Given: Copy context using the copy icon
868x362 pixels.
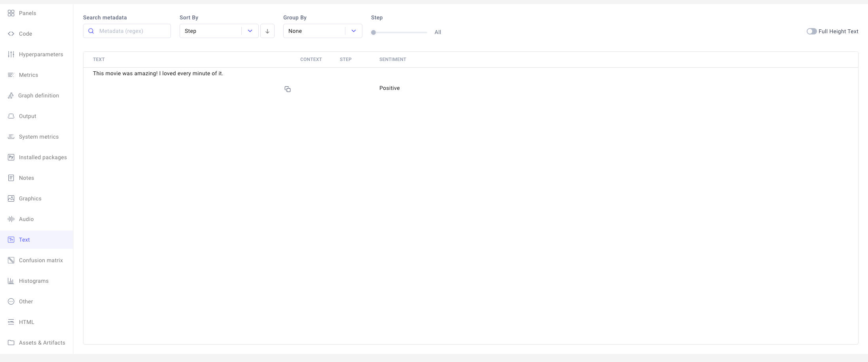Looking at the screenshot, I should click(288, 89).
